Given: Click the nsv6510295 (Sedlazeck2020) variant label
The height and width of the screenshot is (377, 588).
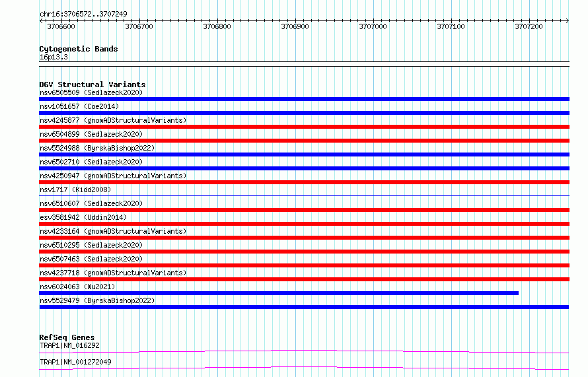Looking at the screenshot, I should pyautogui.click(x=91, y=245).
